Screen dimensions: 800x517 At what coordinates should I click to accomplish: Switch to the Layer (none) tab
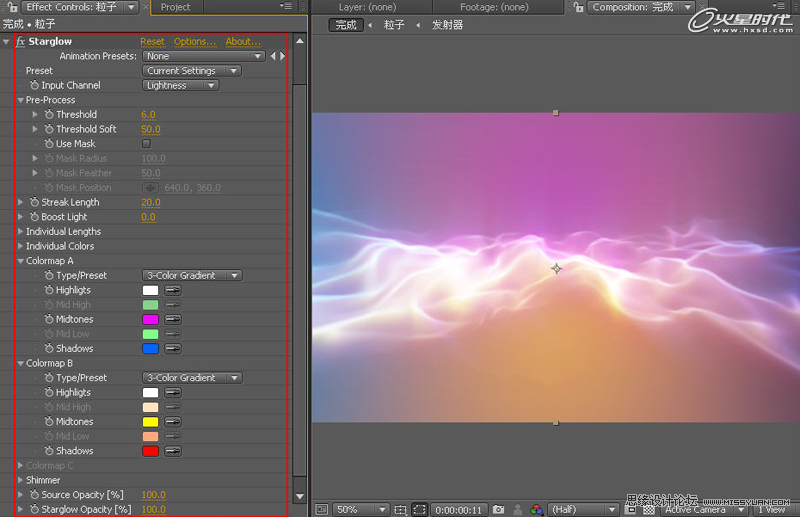pyautogui.click(x=367, y=7)
